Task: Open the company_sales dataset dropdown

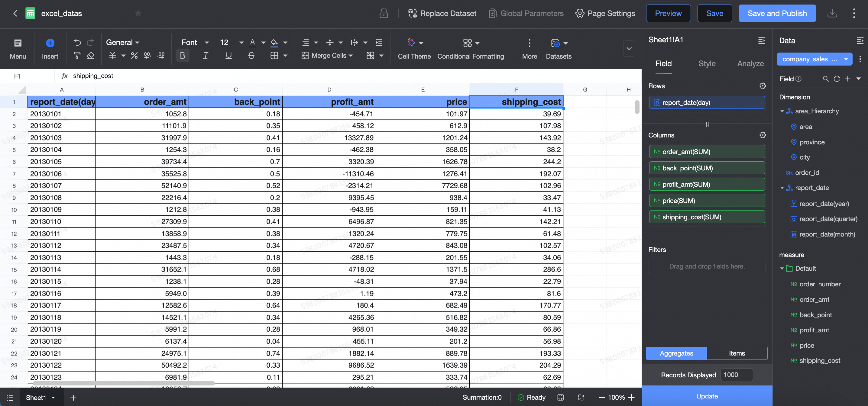Action: (x=815, y=59)
